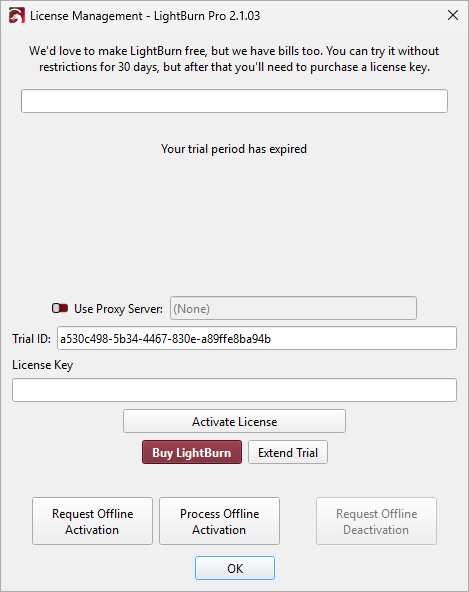This screenshot has width=469, height=592.
Task: Click the License Key label
Action: click(x=43, y=365)
